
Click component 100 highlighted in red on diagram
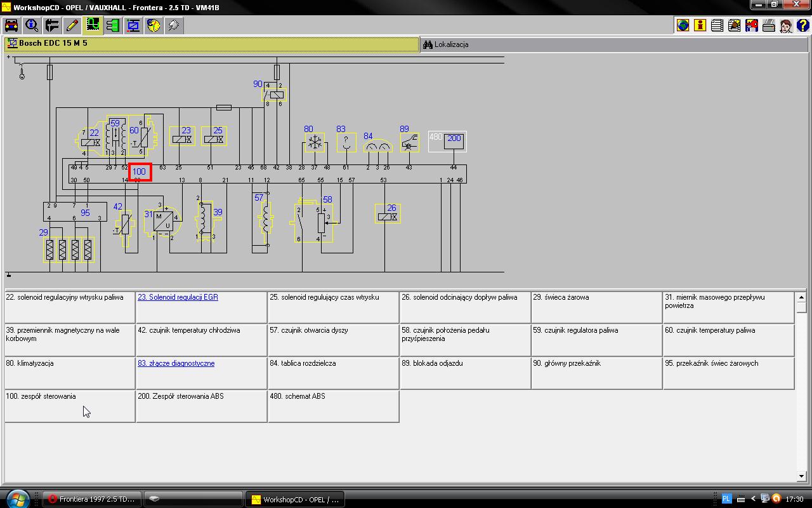click(140, 171)
